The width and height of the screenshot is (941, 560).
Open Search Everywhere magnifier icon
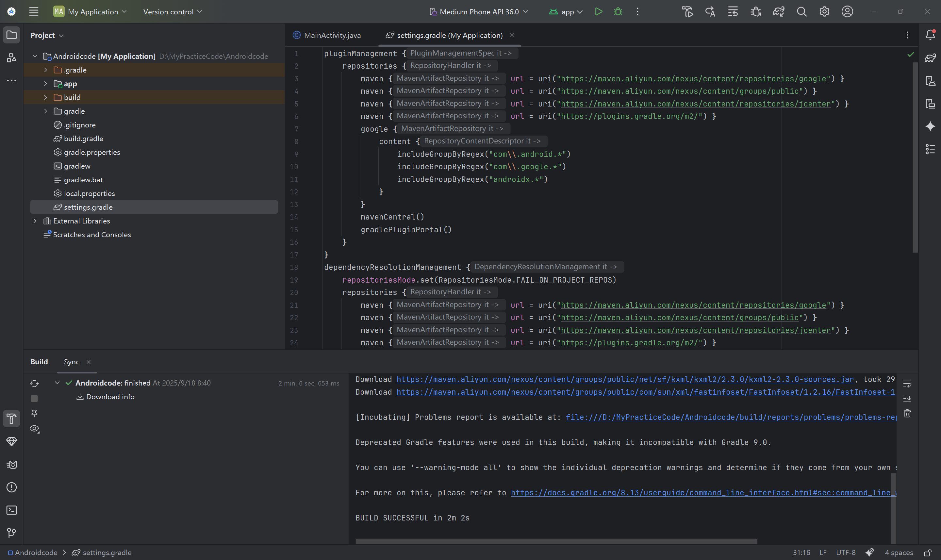pyautogui.click(x=801, y=12)
